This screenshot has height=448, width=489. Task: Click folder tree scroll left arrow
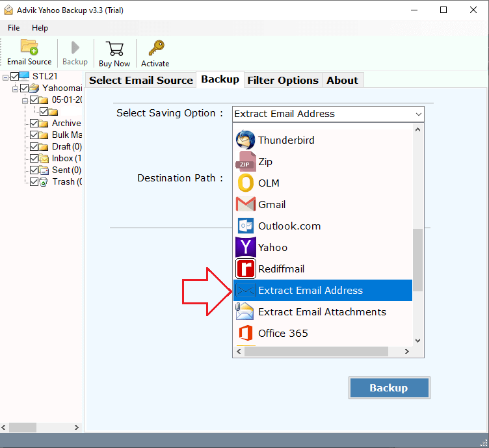coord(4,427)
